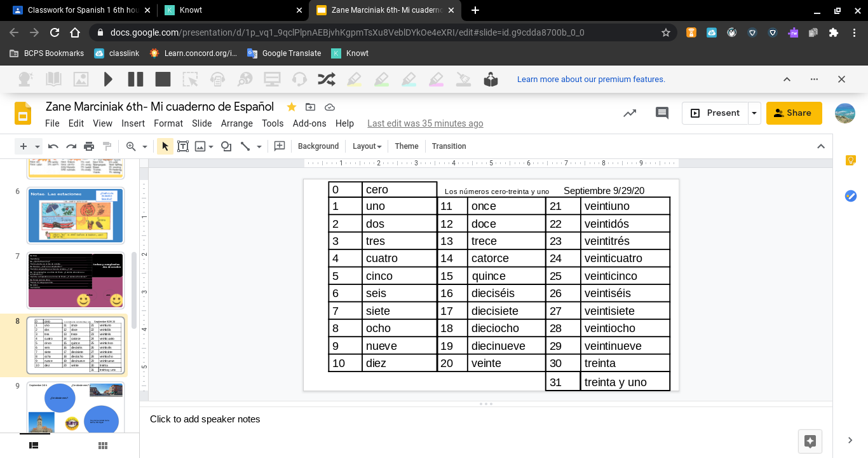Open the Slide menu
This screenshot has height=458, width=868.
202,123
